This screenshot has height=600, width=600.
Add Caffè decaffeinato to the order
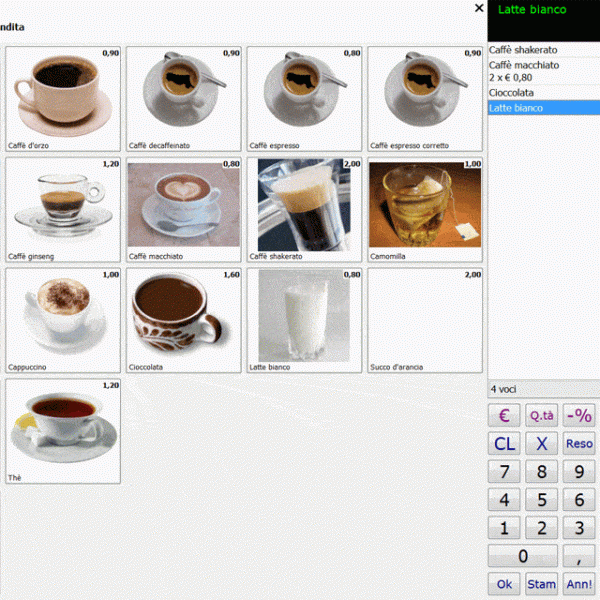pos(184,98)
